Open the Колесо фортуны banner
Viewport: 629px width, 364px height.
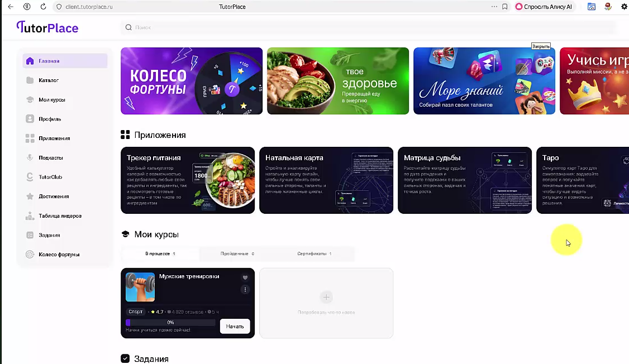pyautogui.click(x=192, y=81)
